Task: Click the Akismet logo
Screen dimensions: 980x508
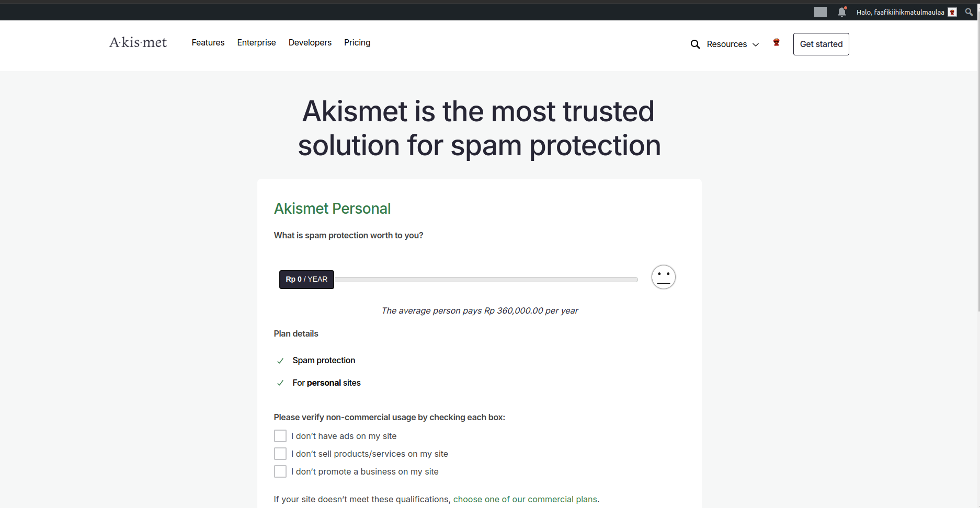Action: 138,42
